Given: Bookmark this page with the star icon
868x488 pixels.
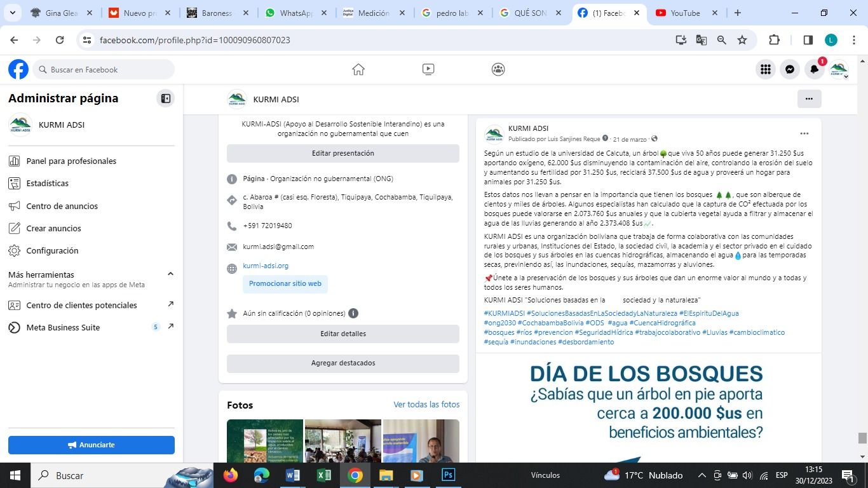Looking at the screenshot, I should click(742, 39).
